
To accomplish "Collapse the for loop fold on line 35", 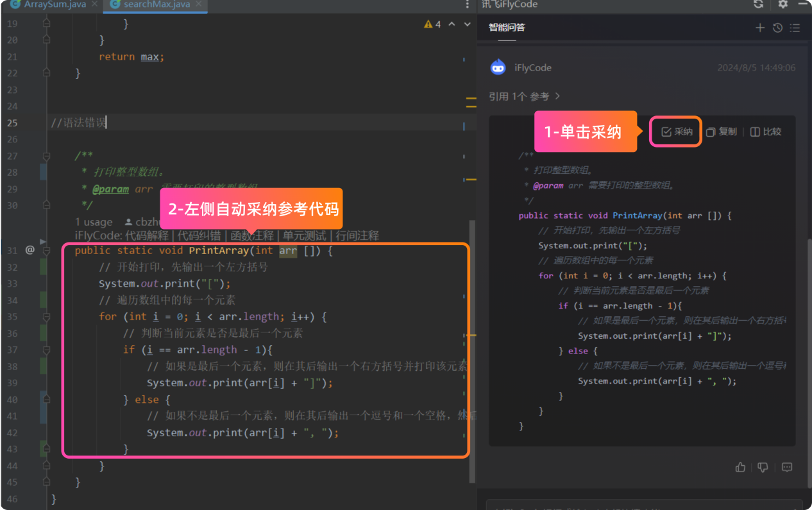I will (46, 317).
